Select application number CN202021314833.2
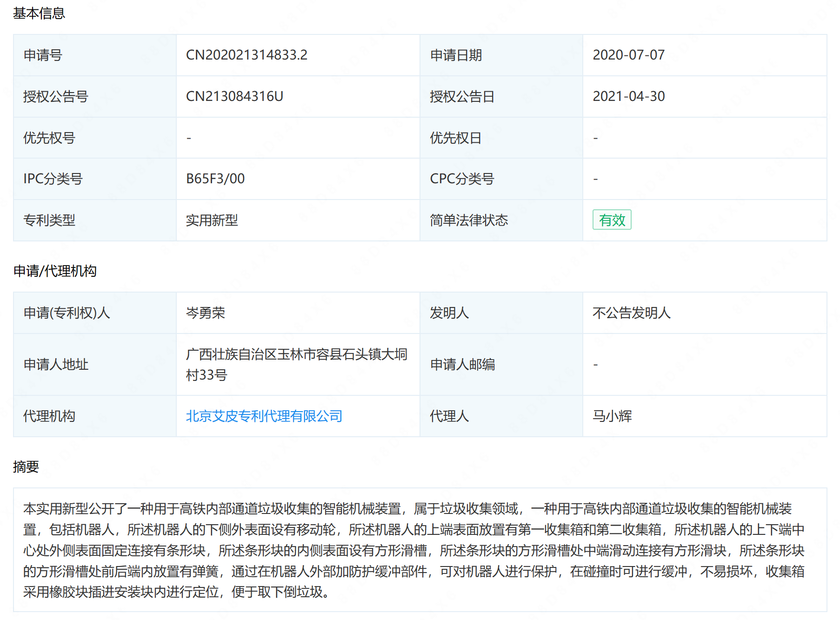The width and height of the screenshot is (840, 620). pyautogui.click(x=247, y=55)
